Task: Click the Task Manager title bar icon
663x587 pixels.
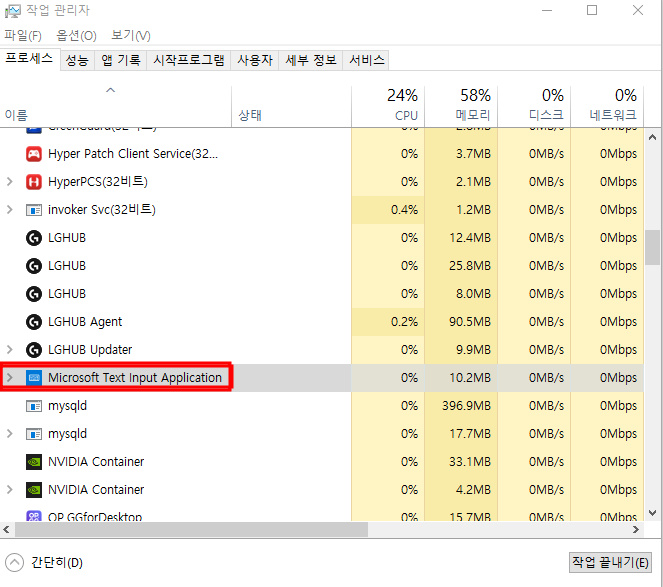Action: tap(13, 11)
